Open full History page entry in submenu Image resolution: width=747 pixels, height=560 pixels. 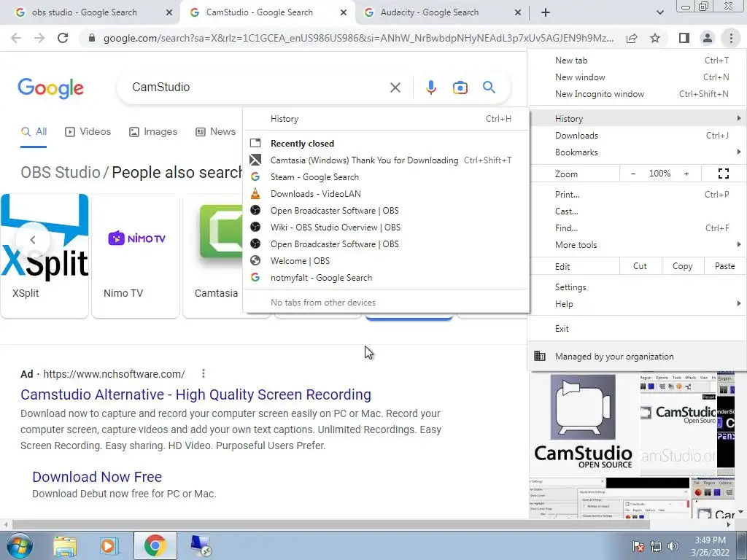point(386,119)
